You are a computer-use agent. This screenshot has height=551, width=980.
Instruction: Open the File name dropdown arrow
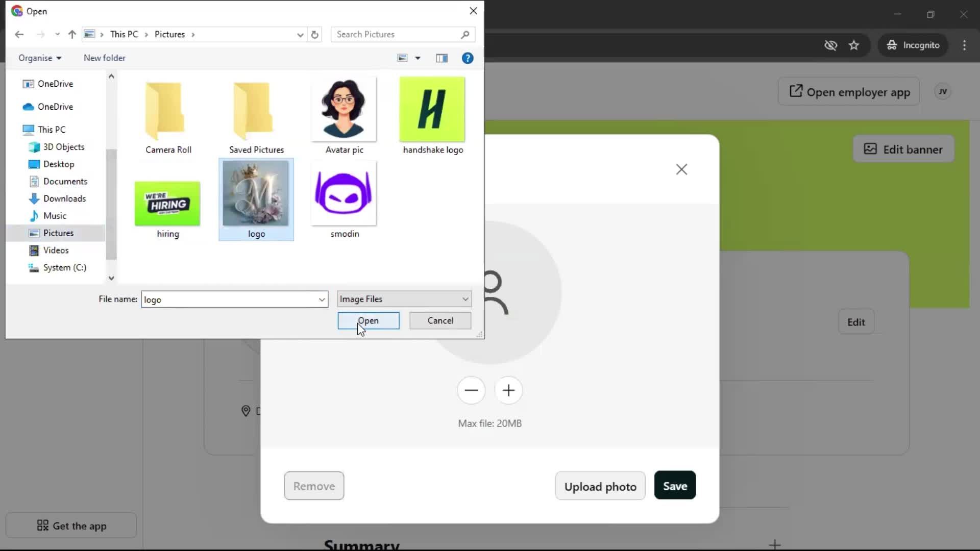(x=322, y=299)
